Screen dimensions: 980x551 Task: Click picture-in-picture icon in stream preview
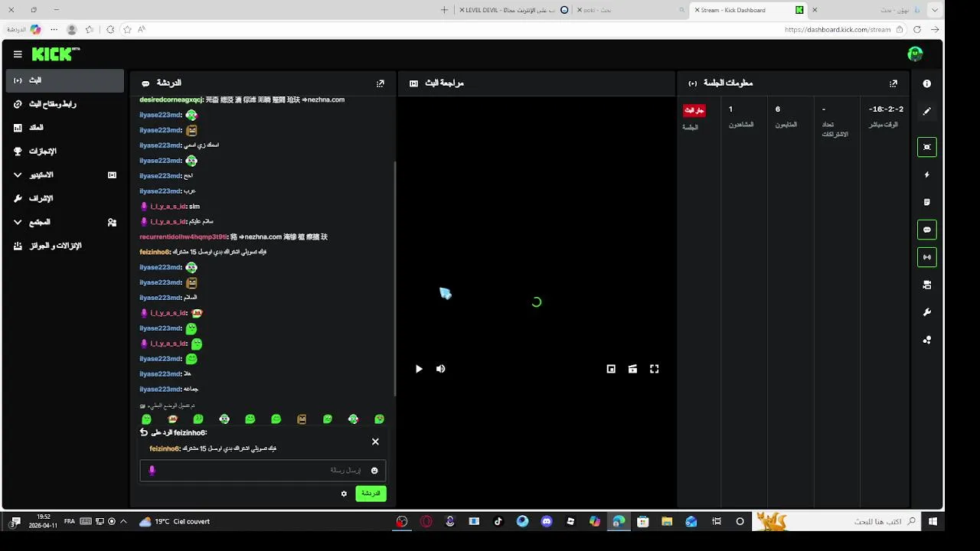coord(611,369)
